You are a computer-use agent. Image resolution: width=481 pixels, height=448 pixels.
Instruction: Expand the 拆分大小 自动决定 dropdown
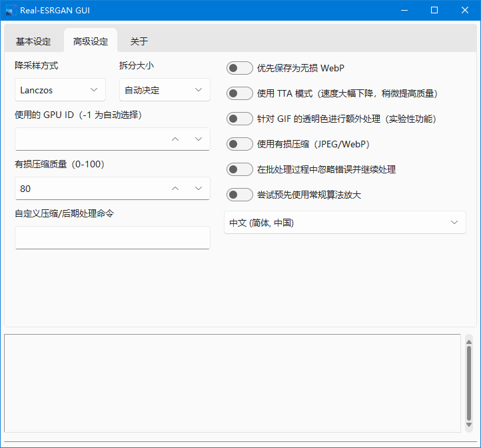click(x=165, y=90)
